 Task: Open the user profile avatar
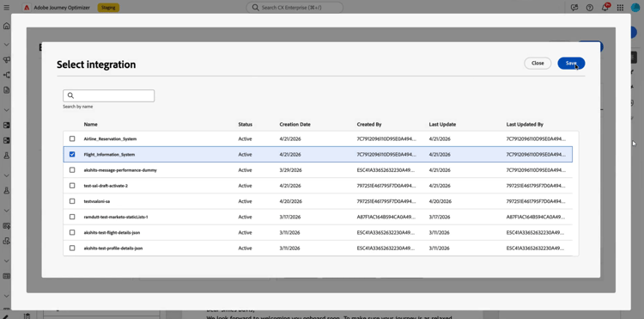(x=635, y=8)
